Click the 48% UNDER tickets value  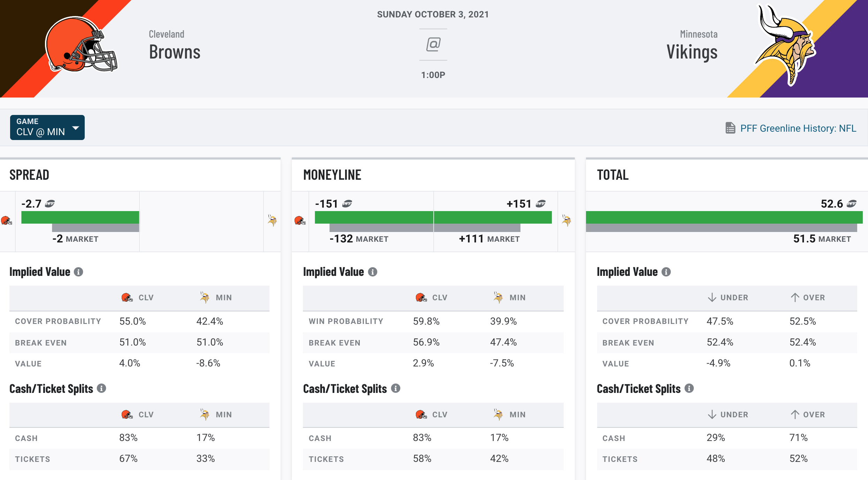[716, 458]
